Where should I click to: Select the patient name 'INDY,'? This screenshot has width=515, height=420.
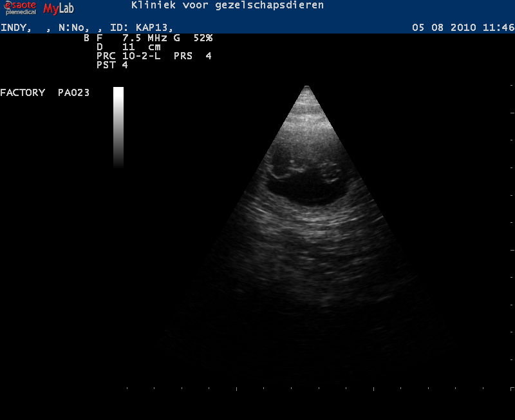pyautogui.click(x=15, y=28)
